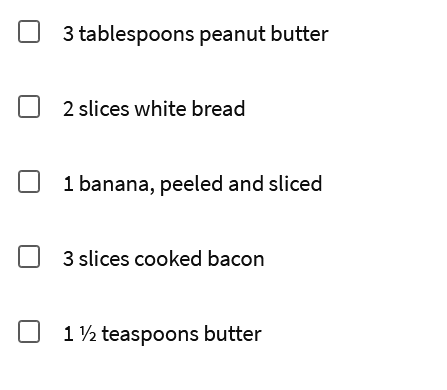Click the word 'peanut' in the list
Screen dimensions: 447x390
[232, 35]
